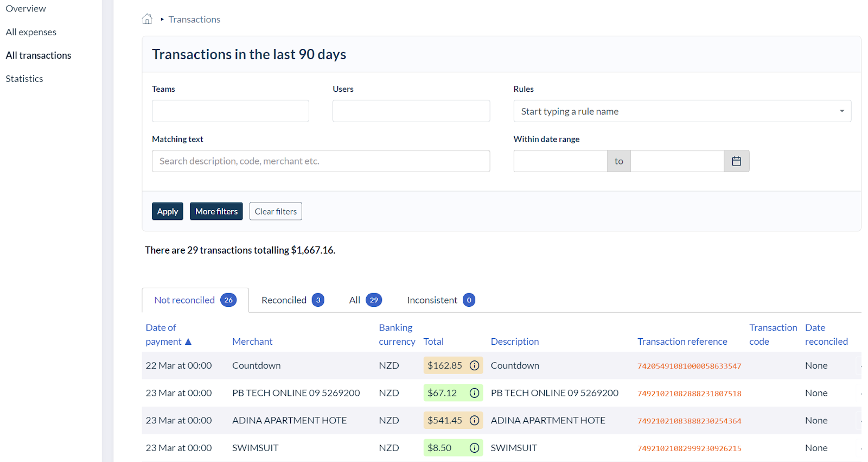Select the 0 badge on Inconsistent
The image size is (868, 462).
click(x=469, y=300)
